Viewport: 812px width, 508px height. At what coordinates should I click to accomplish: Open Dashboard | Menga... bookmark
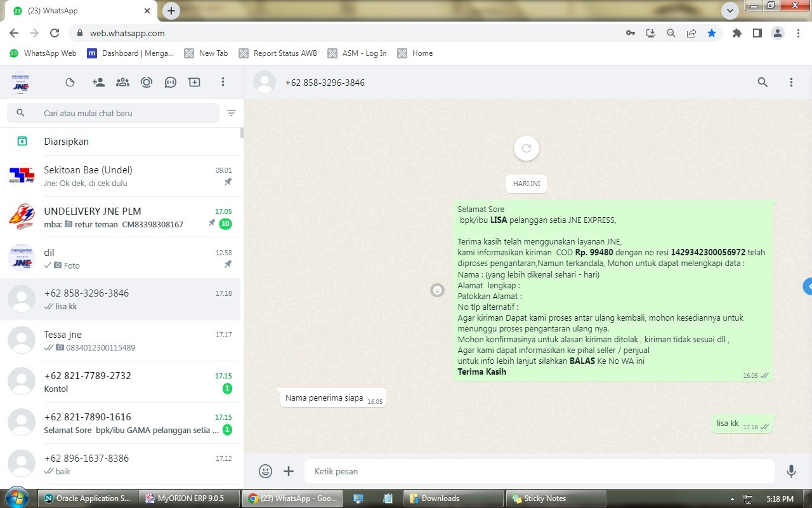[x=131, y=53]
